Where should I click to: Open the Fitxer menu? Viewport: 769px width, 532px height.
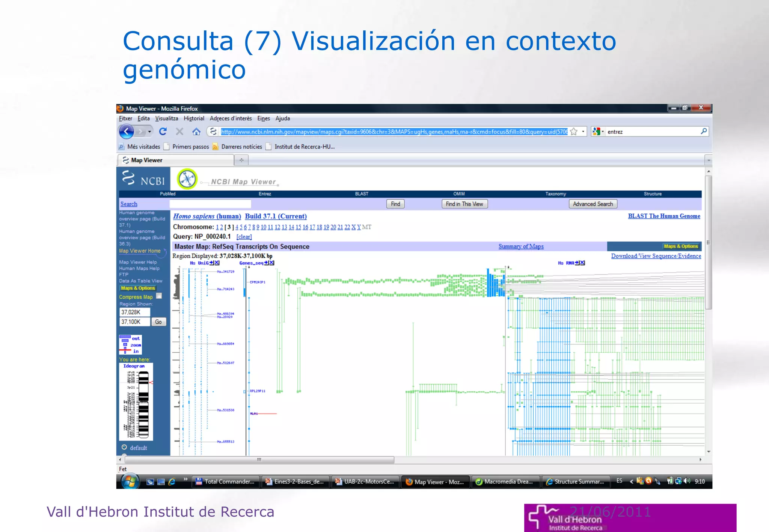(125, 119)
